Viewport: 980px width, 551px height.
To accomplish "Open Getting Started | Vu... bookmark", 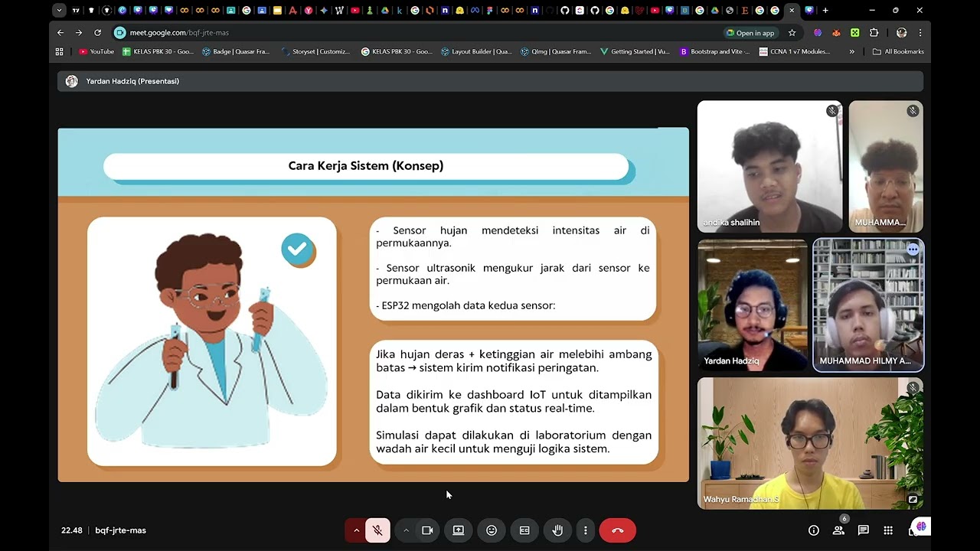I will point(635,51).
